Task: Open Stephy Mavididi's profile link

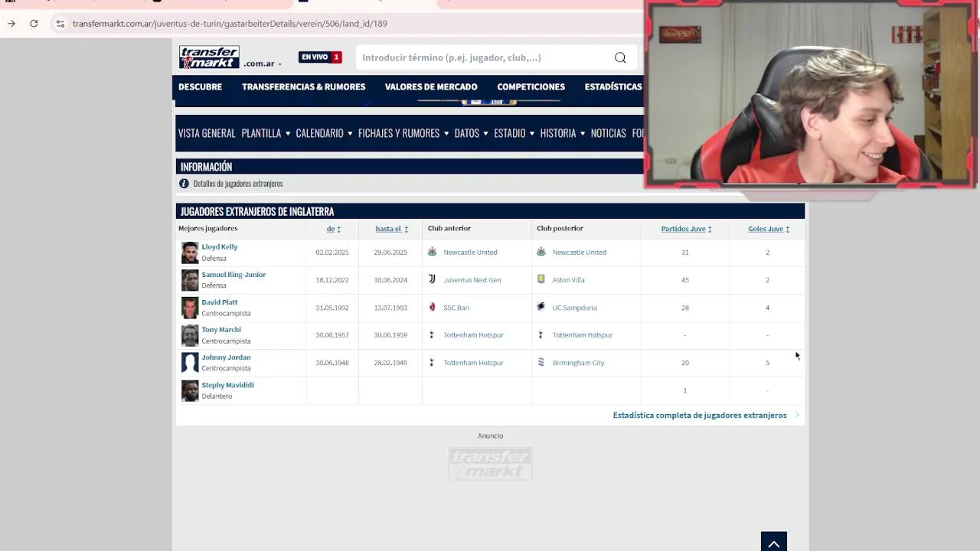Action: [227, 385]
